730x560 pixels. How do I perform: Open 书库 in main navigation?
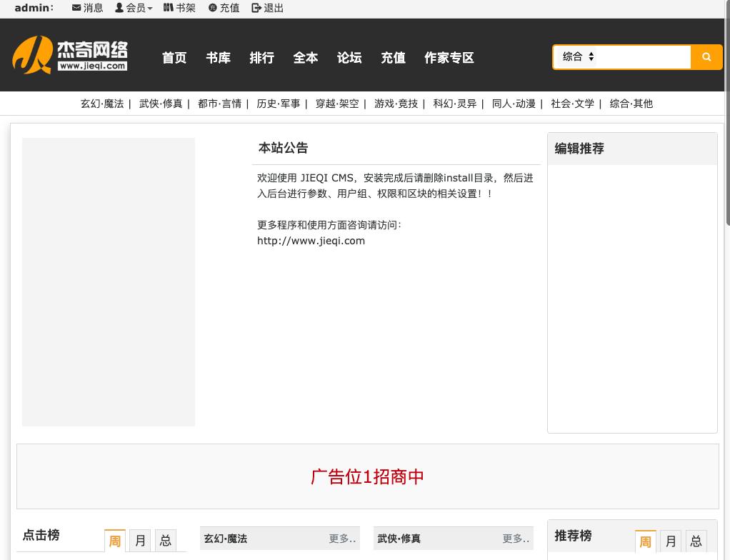[219, 58]
